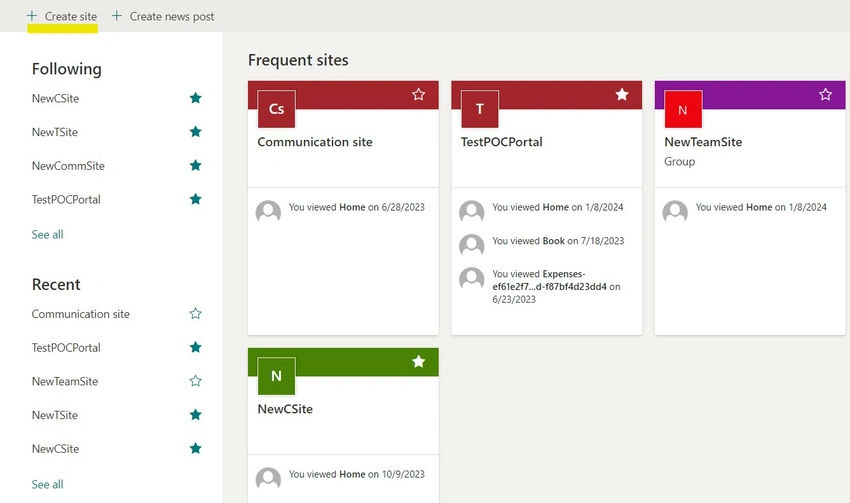
Task: Open NewCommSite link
Action: (x=68, y=166)
